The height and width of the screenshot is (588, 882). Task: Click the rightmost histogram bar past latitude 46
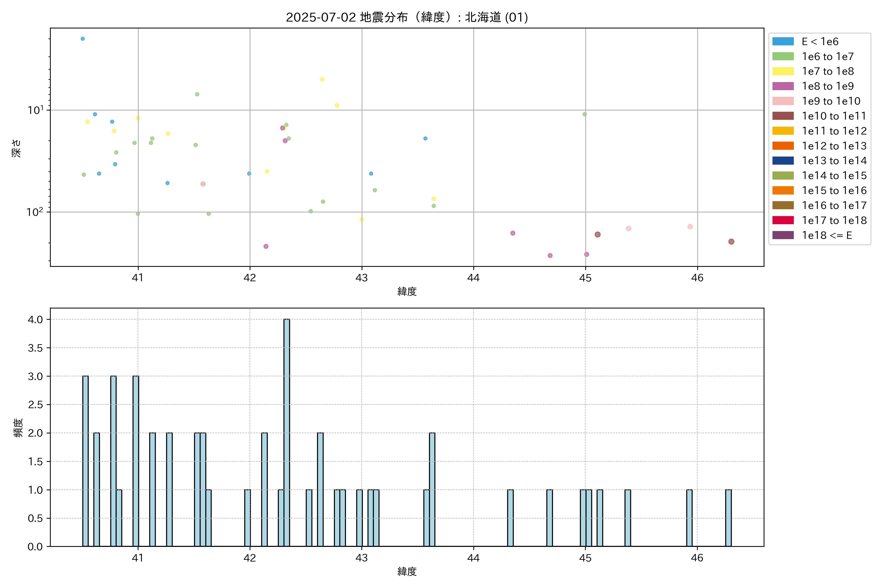point(728,517)
